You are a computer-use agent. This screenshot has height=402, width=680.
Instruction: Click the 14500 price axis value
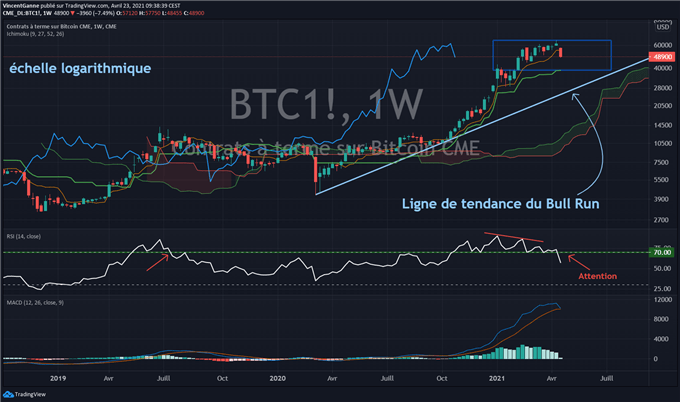coord(662,125)
